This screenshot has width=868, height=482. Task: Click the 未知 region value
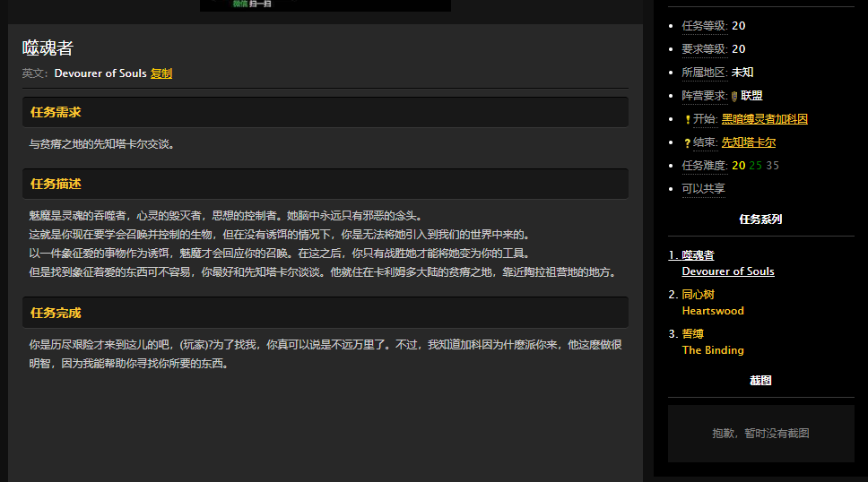point(742,73)
